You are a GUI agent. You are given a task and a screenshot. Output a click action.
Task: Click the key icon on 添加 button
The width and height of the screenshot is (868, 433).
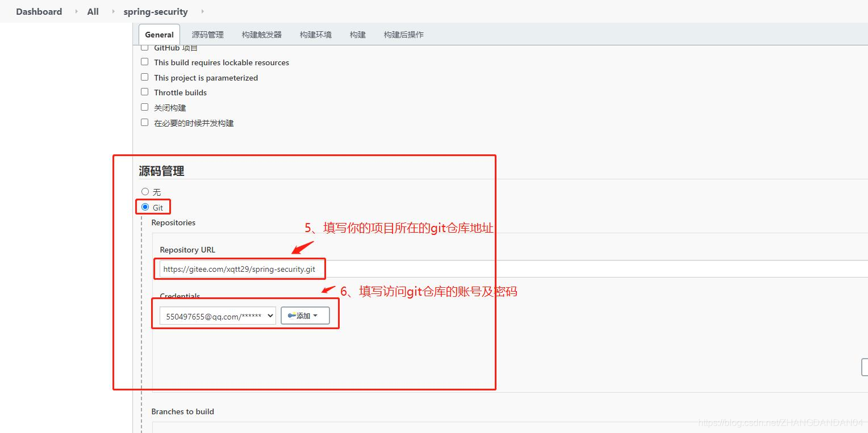click(292, 316)
